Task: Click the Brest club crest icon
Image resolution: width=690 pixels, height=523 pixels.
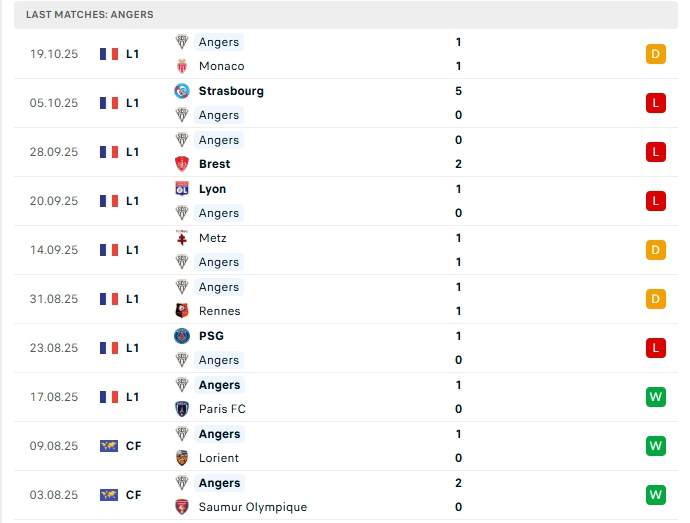Action: coord(182,164)
